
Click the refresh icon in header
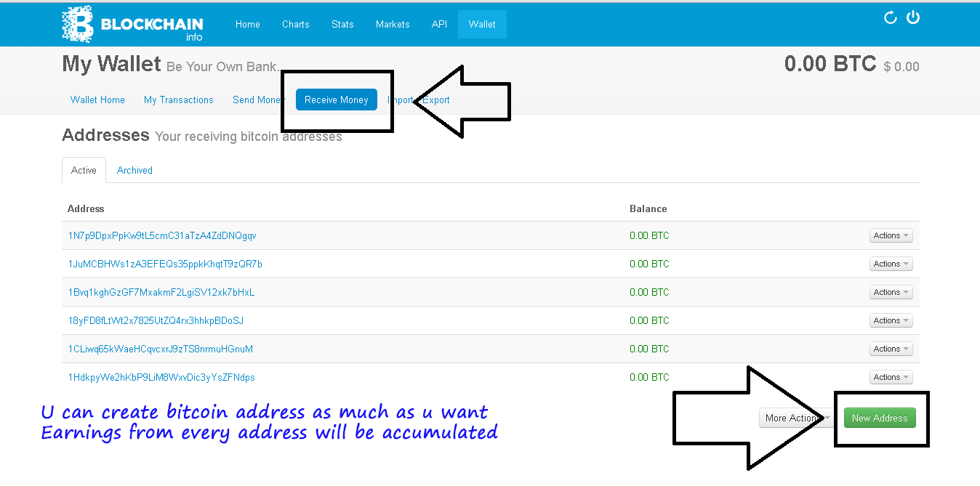tap(890, 18)
